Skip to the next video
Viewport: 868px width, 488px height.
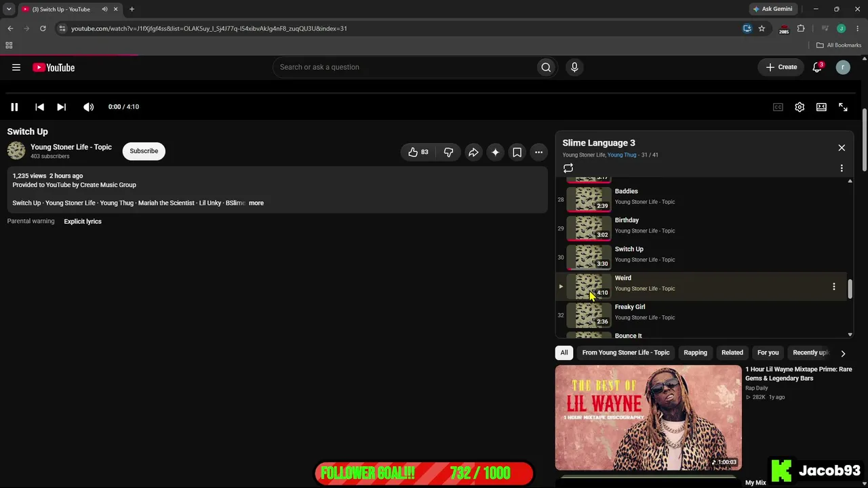(x=61, y=107)
